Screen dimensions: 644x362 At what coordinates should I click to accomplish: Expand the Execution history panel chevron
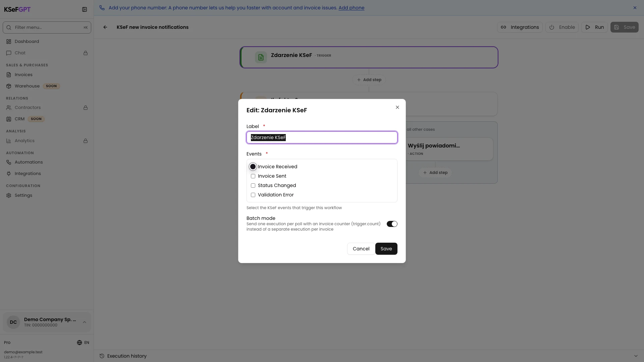636,356
